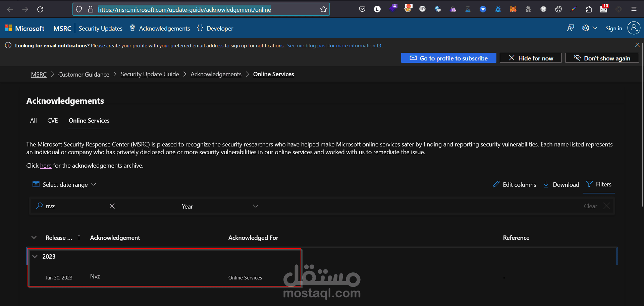Open the blog post for more information link

pos(334,46)
